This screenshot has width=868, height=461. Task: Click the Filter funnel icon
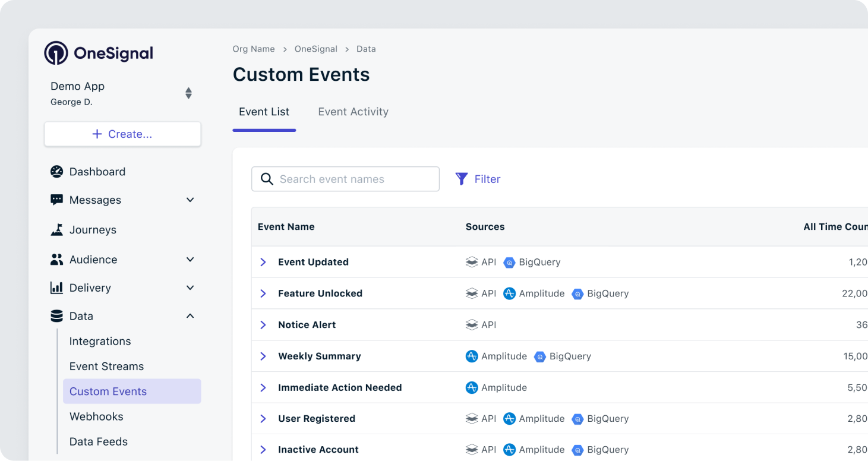click(461, 179)
